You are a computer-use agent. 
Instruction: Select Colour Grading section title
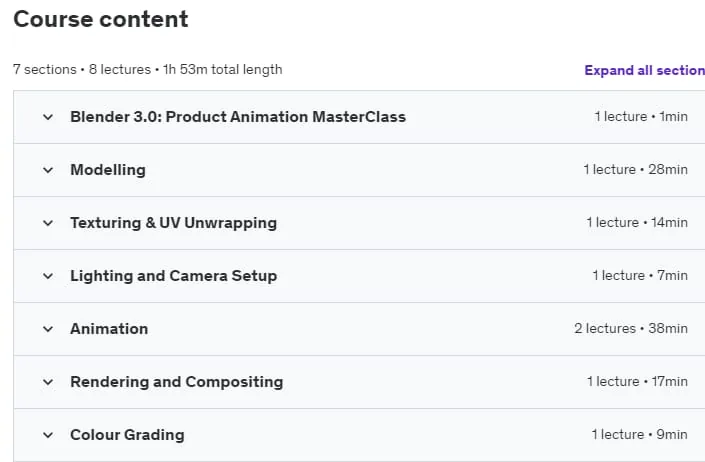[127, 435]
